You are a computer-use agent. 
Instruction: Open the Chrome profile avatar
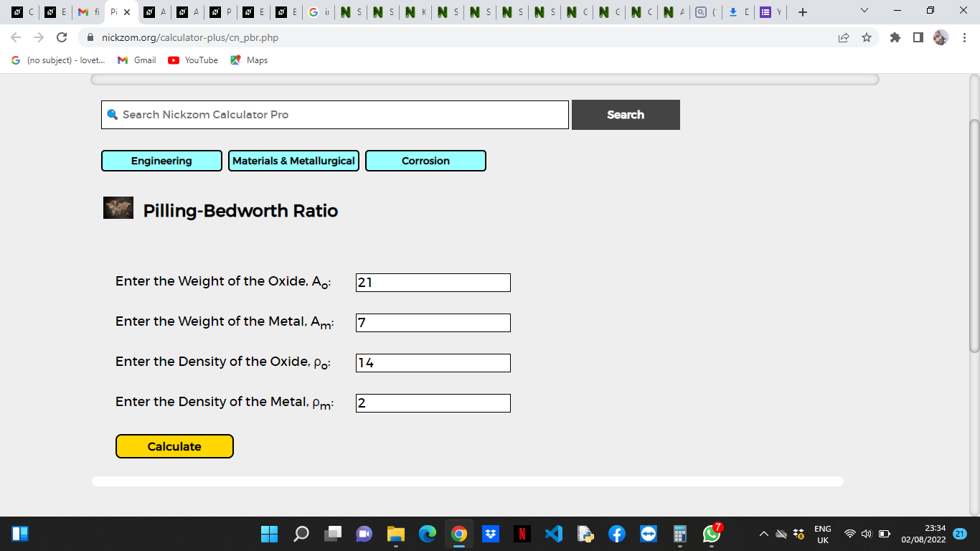point(941,37)
